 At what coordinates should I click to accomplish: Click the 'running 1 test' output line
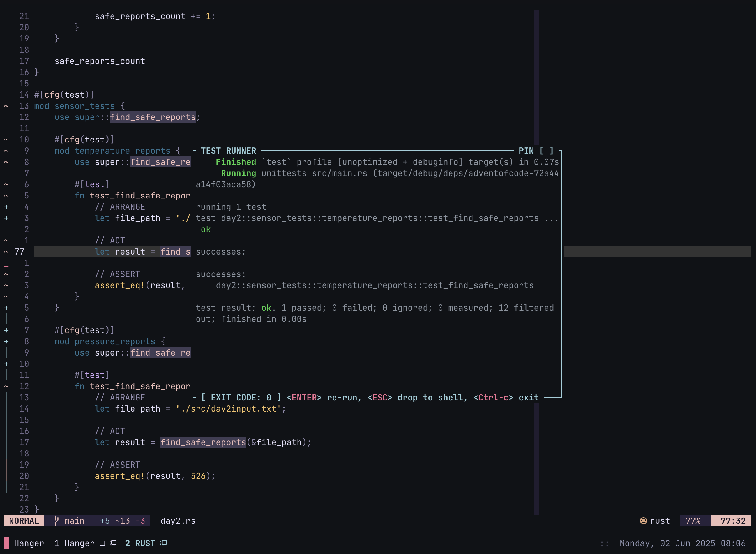231,207
